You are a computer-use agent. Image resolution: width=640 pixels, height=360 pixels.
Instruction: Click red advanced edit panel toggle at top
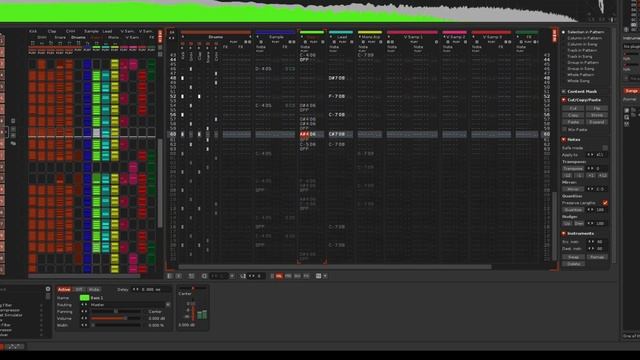point(554,36)
